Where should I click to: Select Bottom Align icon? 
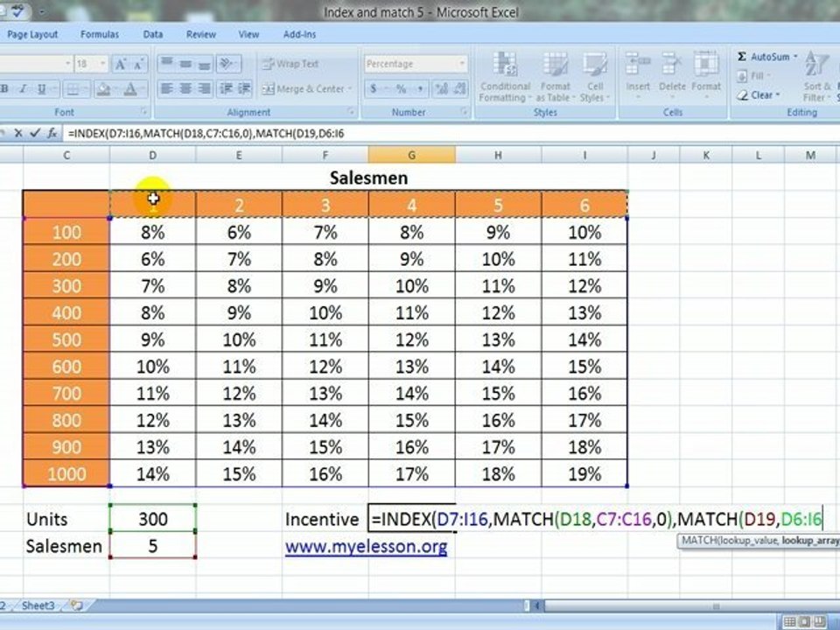coord(204,64)
